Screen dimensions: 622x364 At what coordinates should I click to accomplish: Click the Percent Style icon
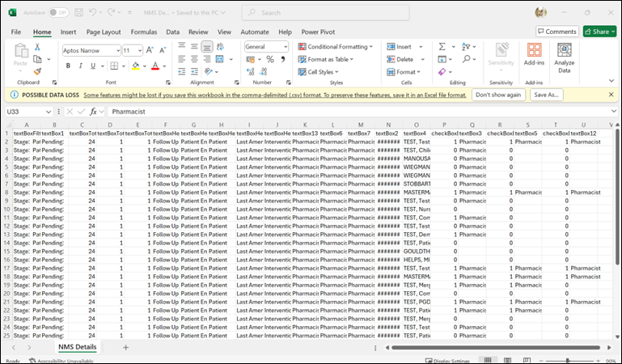tap(270, 60)
